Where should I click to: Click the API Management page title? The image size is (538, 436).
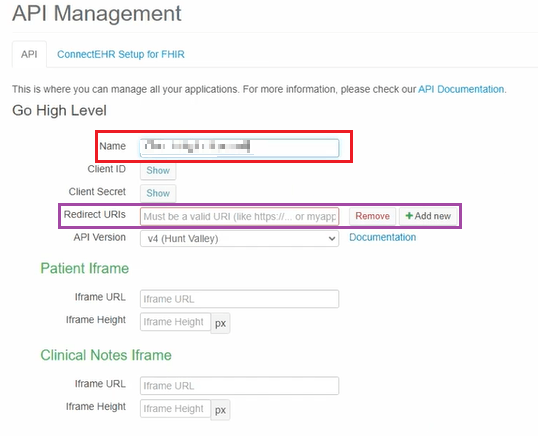[x=97, y=14]
